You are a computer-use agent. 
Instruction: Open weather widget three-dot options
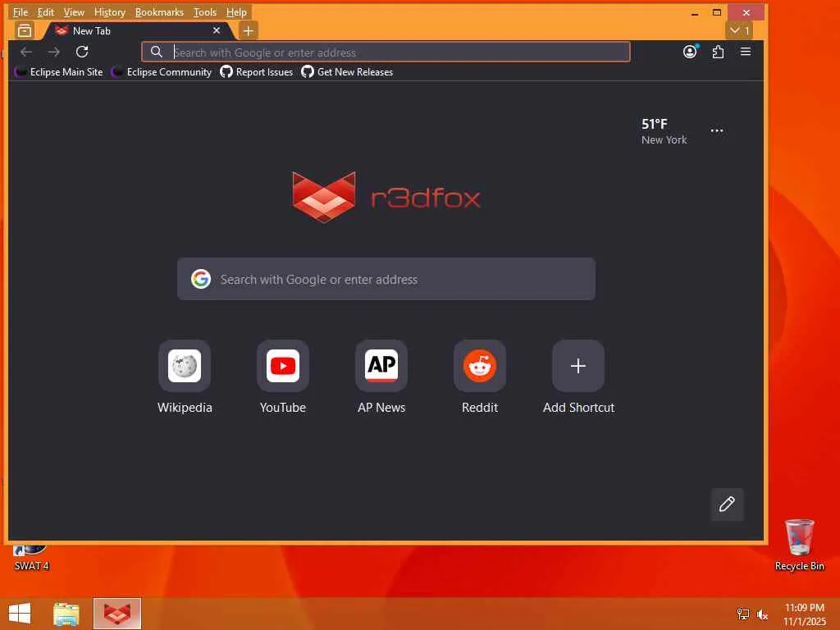(717, 130)
